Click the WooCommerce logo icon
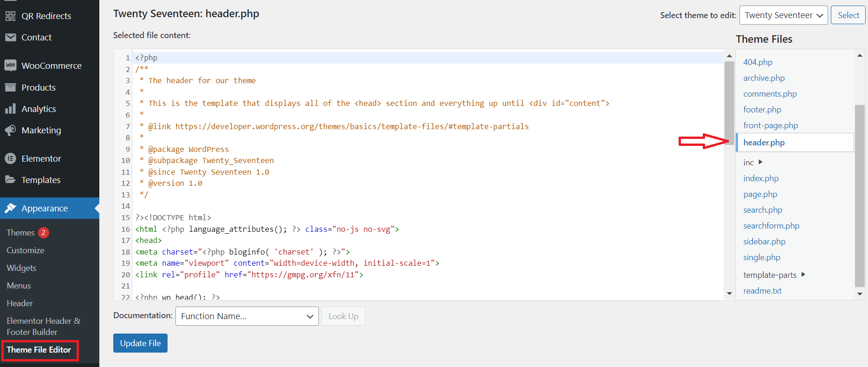This screenshot has width=868, height=367. (10, 65)
